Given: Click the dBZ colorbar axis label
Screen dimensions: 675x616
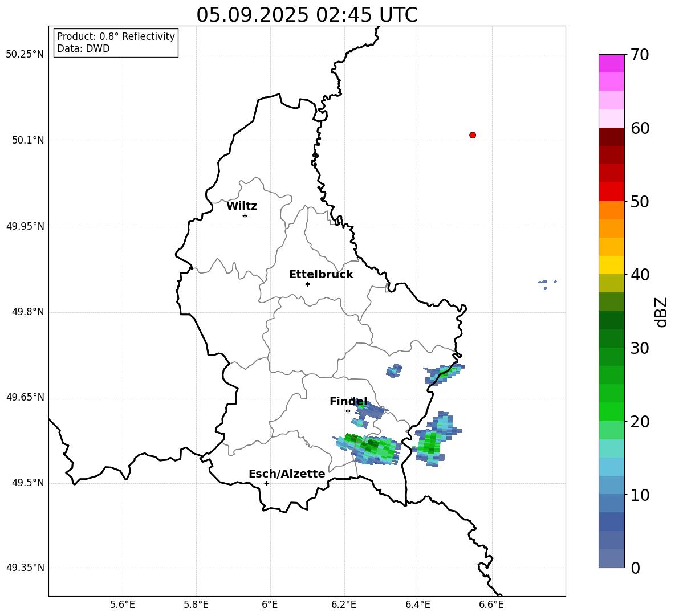Looking at the screenshot, I should [662, 312].
